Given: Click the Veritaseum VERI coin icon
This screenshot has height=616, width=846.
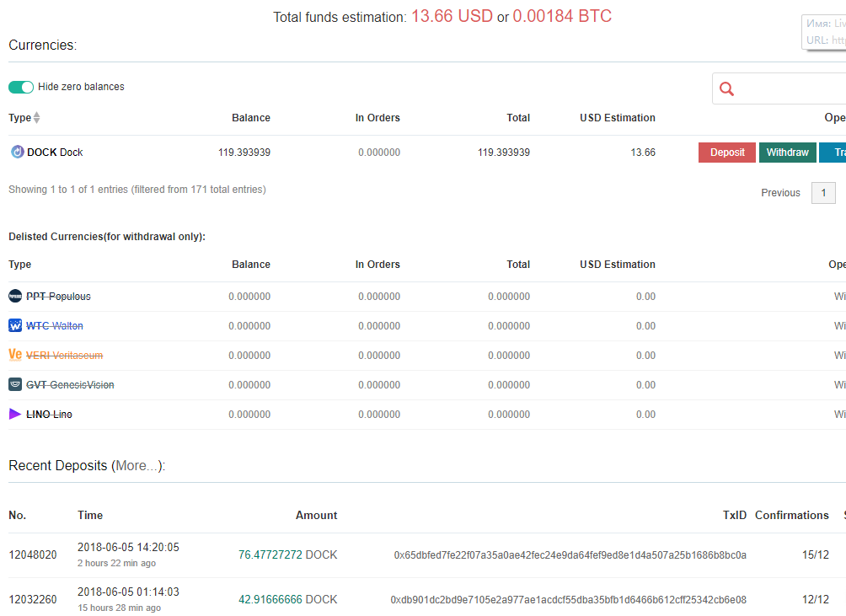Looking at the screenshot, I should (15, 355).
